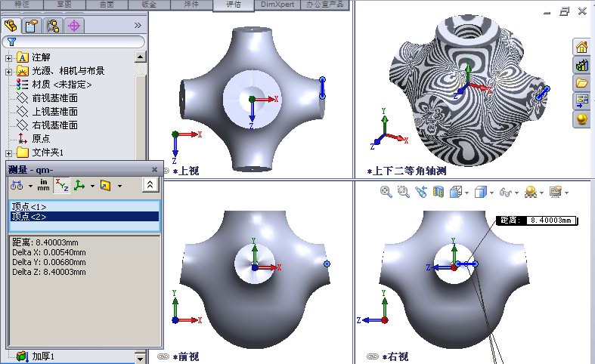This screenshot has width=595, height=364.
Task: Expand the 注解 annotations node
Action: coord(9,58)
